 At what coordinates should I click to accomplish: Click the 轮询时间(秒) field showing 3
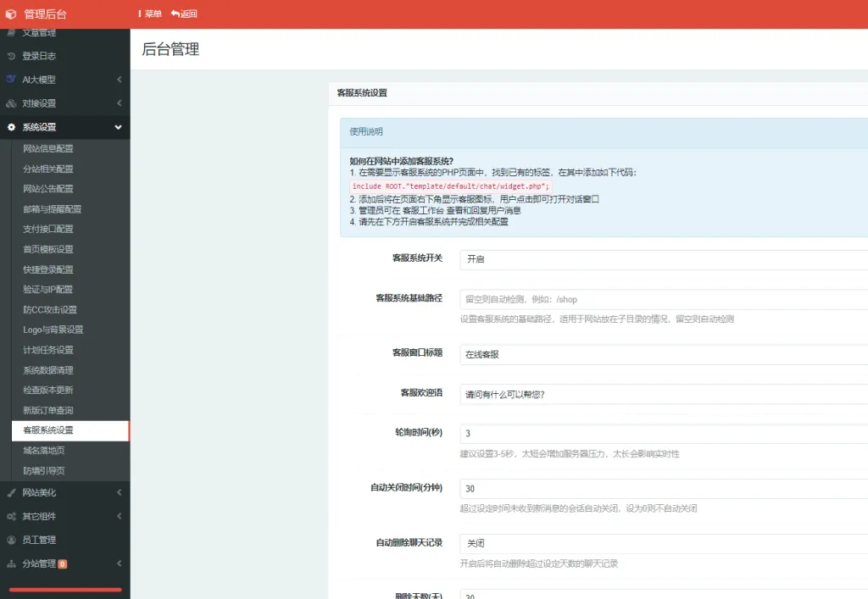click(664, 434)
